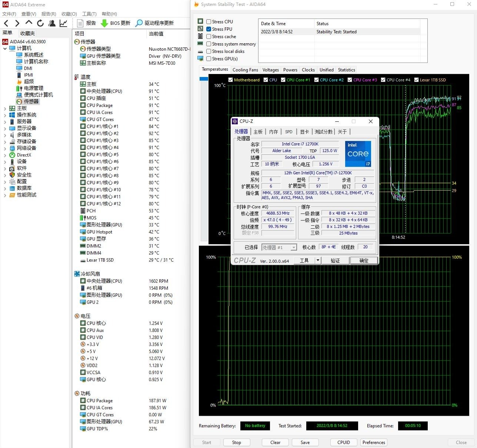Click the back navigation arrow in AIDA64 toolbar
This screenshot has width=477, height=448.
6,23
